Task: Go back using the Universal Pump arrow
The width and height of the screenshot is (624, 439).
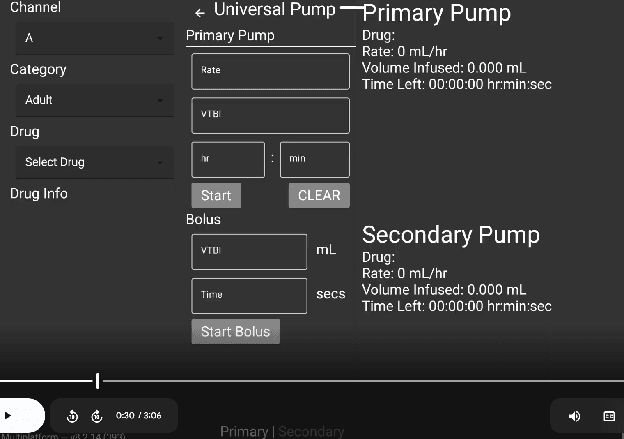Action: [x=200, y=13]
